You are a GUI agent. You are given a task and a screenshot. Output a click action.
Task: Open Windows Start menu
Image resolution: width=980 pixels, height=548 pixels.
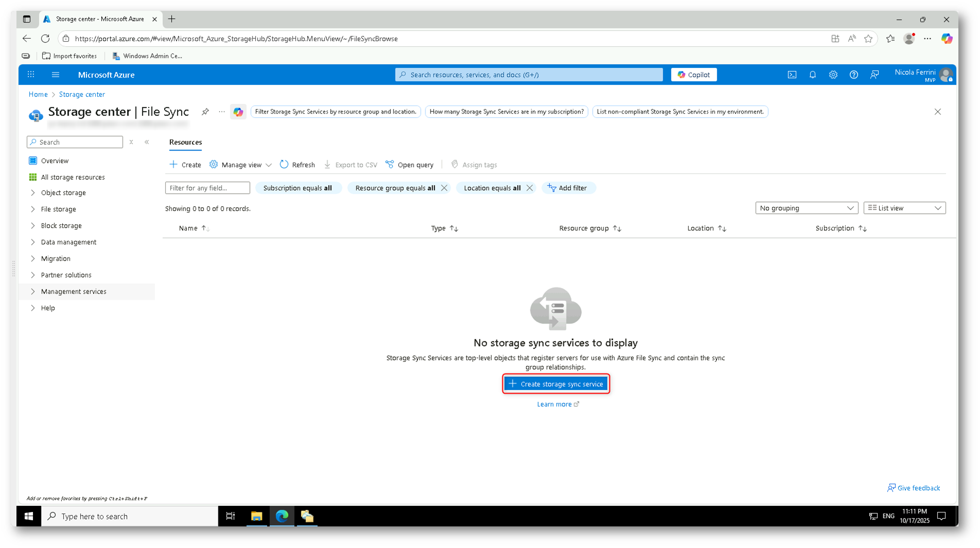point(29,516)
